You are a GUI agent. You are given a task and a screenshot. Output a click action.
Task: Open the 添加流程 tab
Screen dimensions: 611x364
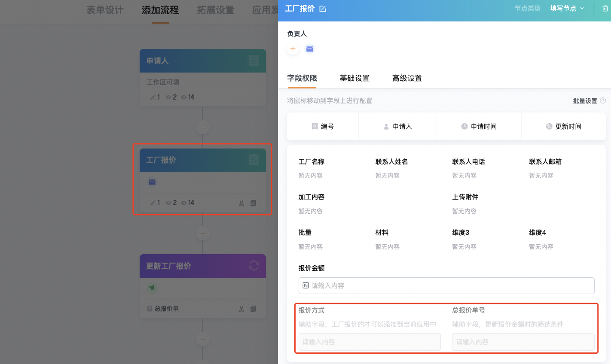click(x=160, y=10)
